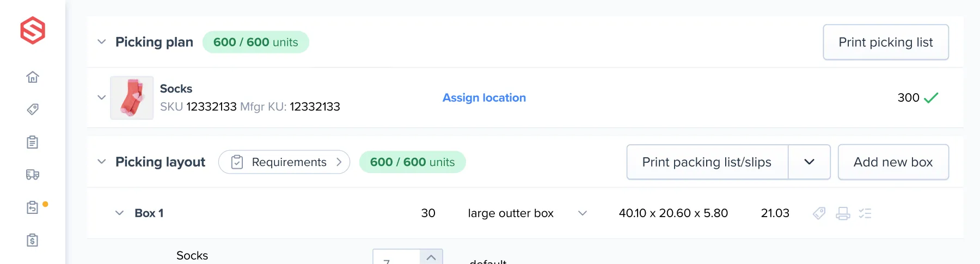980x264 pixels.
Task: Click the red hexagon app logo
Action: [33, 30]
